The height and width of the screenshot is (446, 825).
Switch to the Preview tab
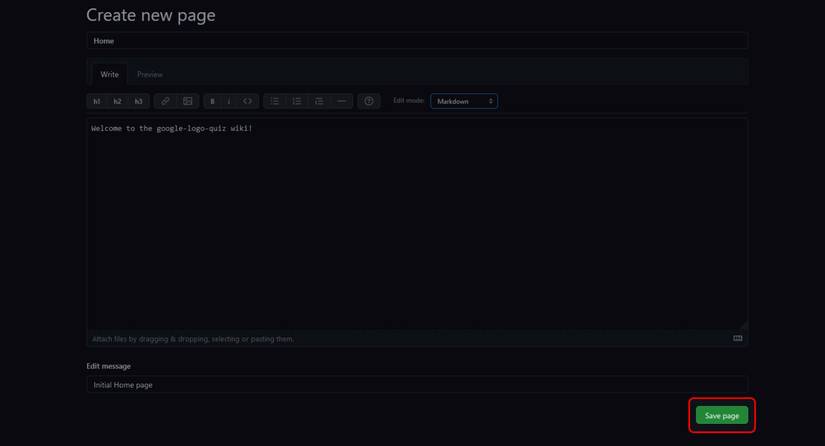(150, 75)
